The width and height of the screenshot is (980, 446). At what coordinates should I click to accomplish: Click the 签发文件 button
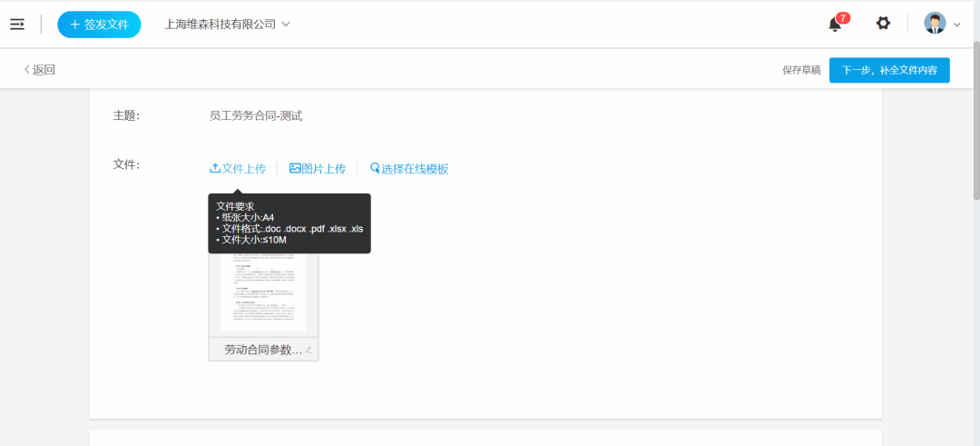click(x=99, y=25)
